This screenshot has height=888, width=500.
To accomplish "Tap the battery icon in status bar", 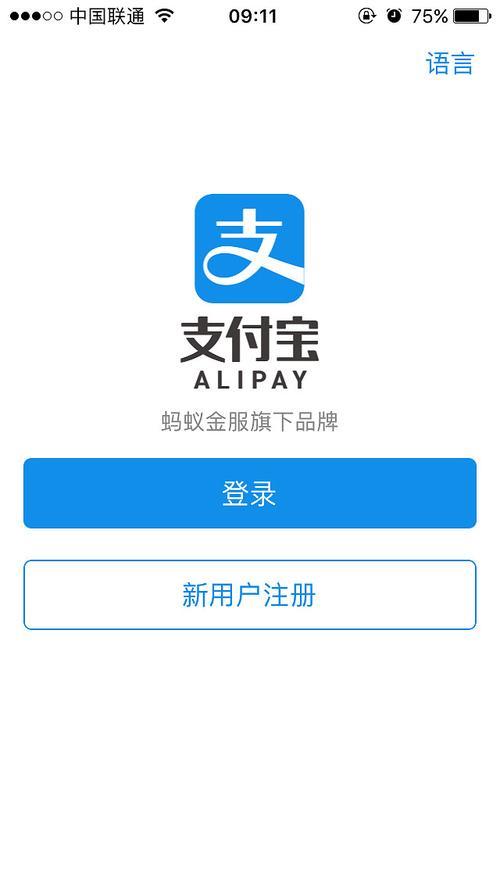I will pyautogui.click(x=473, y=16).
